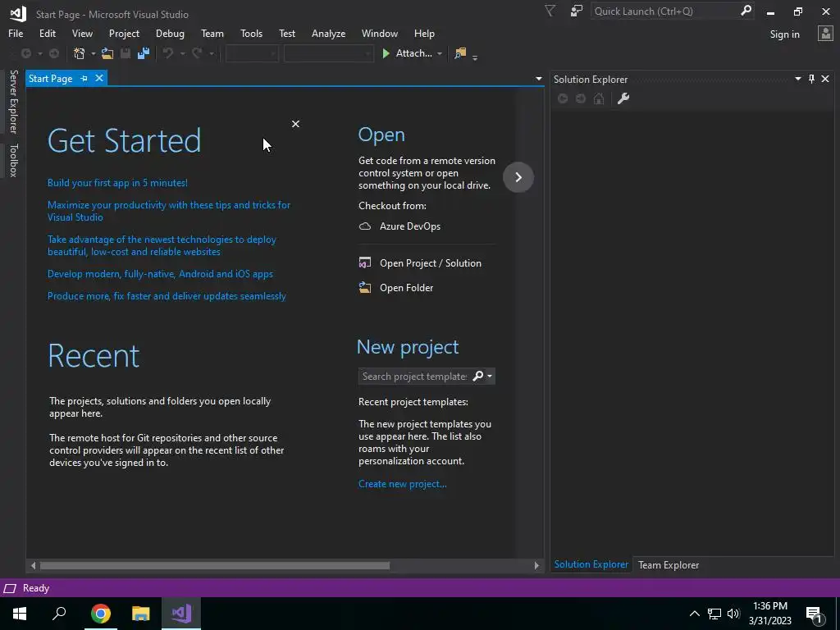Viewport: 840px width, 630px height.
Task: Open the Analyze menu
Action: pos(328,33)
